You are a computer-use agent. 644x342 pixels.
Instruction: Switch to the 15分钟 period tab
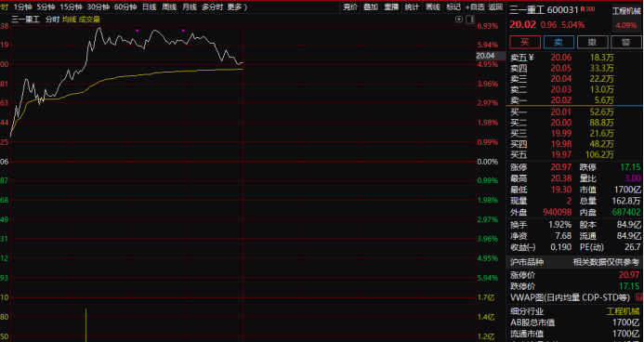(x=71, y=7)
